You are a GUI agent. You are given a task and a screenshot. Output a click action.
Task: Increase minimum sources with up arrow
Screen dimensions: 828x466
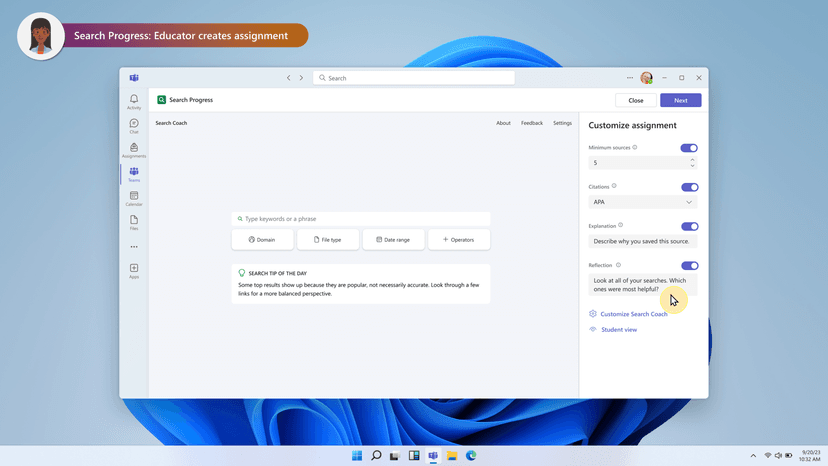[692, 160]
